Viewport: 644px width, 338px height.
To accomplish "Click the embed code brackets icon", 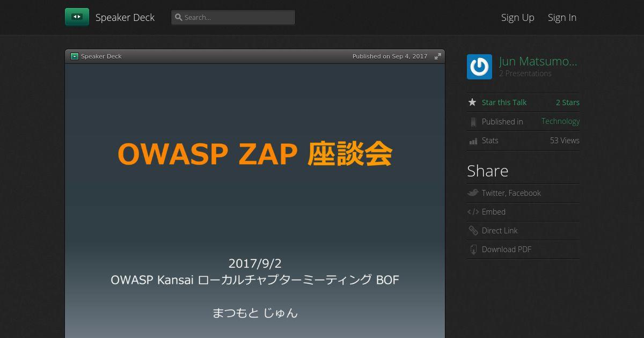I will click(x=473, y=212).
